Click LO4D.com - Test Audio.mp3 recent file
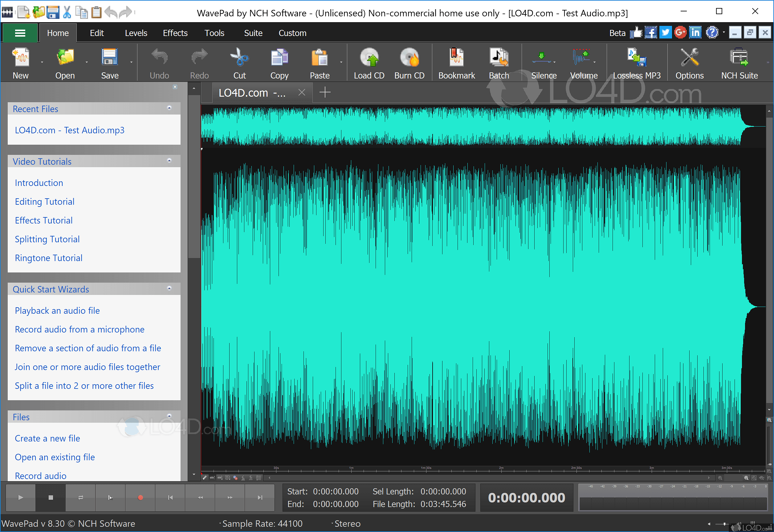This screenshot has height=532, width=774. [69, 130]
